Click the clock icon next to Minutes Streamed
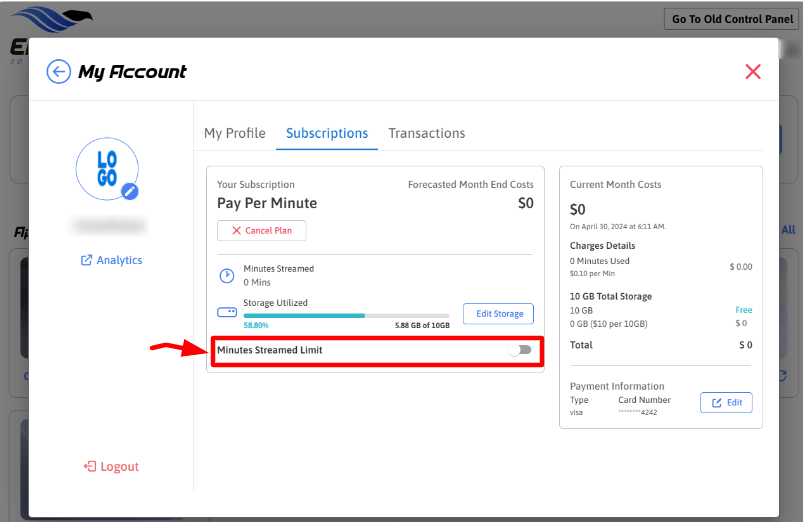Viewport: 803px width, 522px height. pos(226,275)
